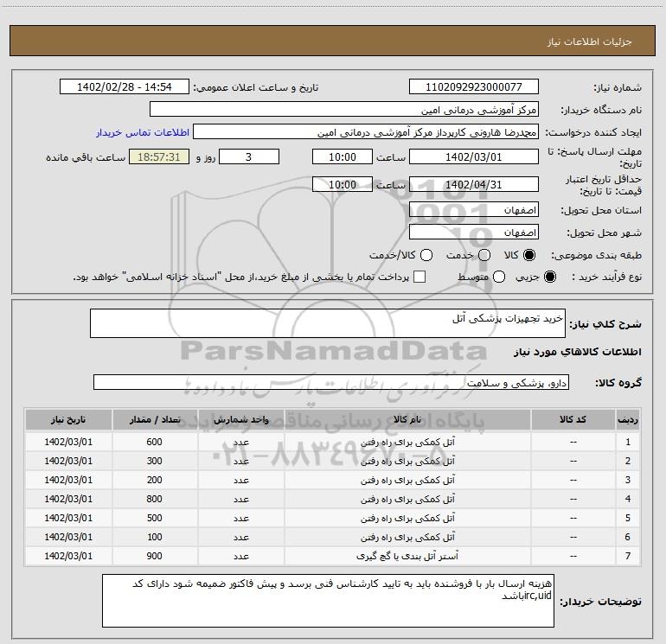Click the quantity 500 cell in row 5
Viewport: 666px width, 644px height.
pyautogui.click(x=155, y=519)
